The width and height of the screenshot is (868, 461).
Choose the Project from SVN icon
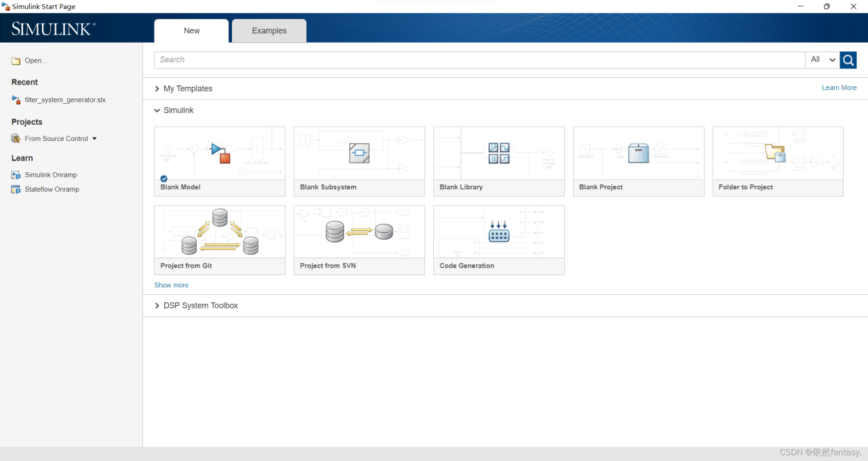click(x=359, y=232)
